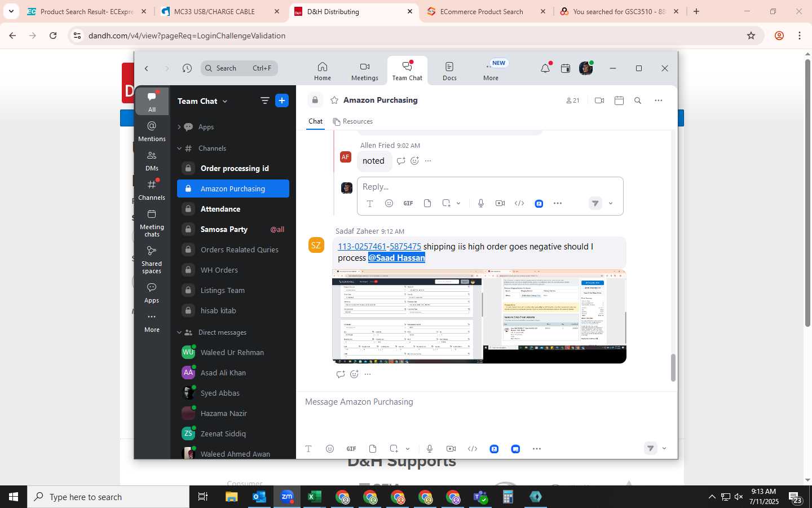Open the WH Orders channel
The height and width of the screenshot is (508, 812).
(233, 270)
